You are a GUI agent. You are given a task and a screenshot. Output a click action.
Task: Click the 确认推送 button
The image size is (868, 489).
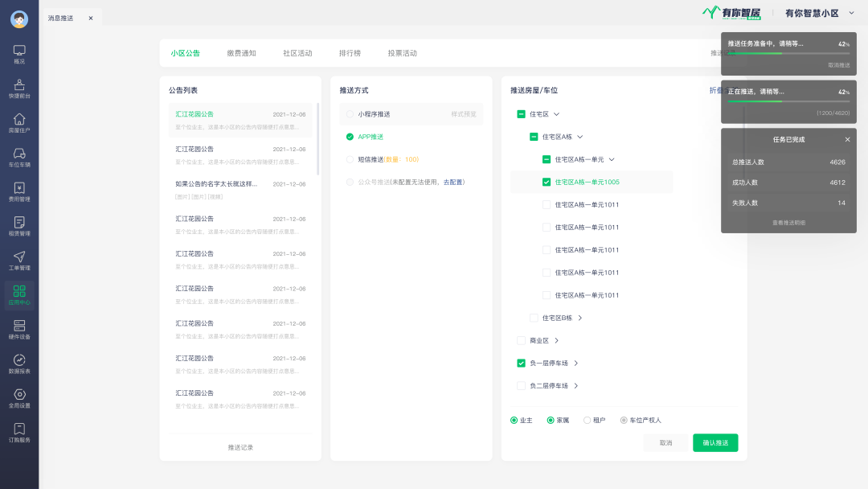point(715,443)
